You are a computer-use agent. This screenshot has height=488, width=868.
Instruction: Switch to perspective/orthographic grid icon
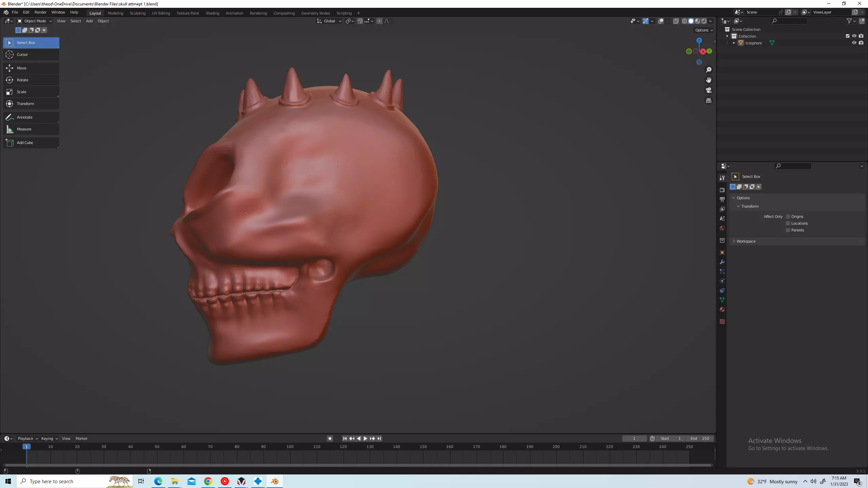[x=709, y=101]
